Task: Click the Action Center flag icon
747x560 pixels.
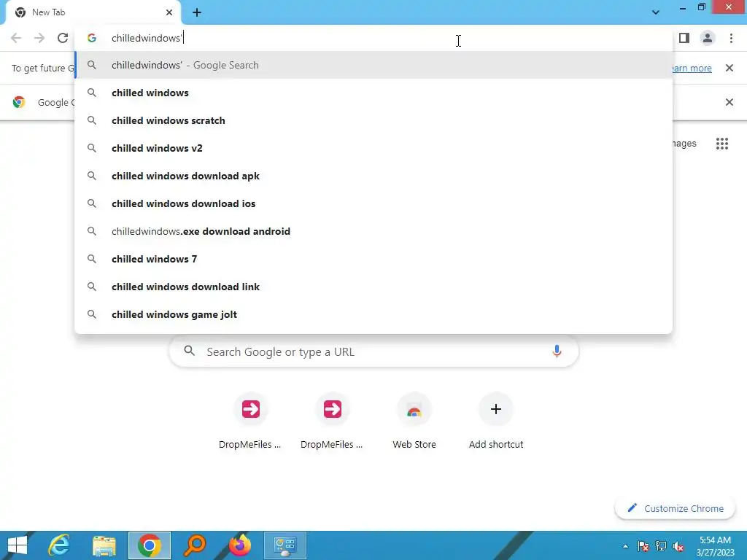Action: coord(643,546)
